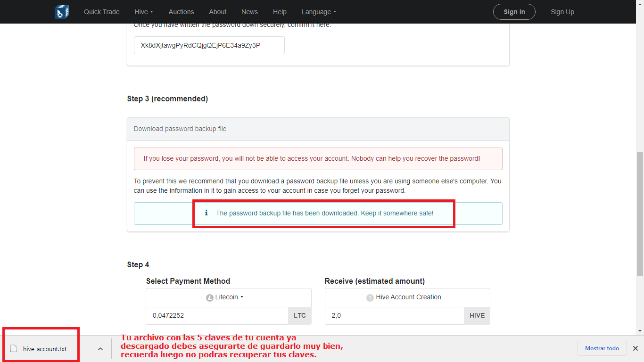Viewport: 644px width, 362px height.
Task: Click the password loss warning message
Action: pos(318,159)
